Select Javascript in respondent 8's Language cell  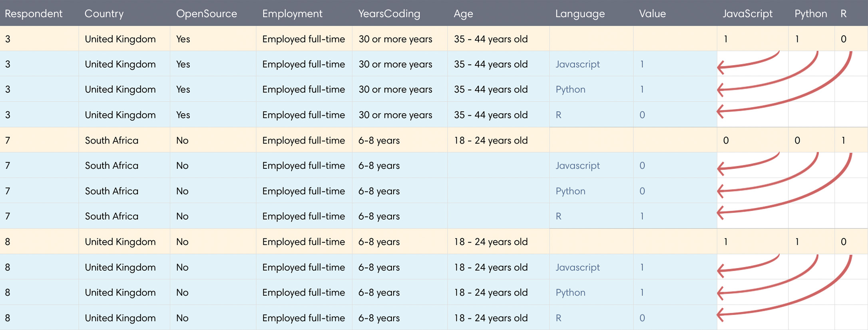click(577, 267)
